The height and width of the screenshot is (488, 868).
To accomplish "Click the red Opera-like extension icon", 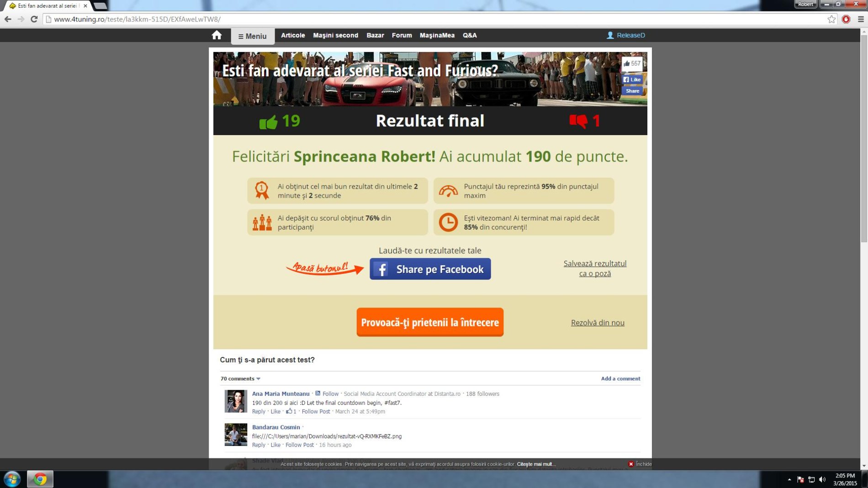I will click(x=846, y=19).
